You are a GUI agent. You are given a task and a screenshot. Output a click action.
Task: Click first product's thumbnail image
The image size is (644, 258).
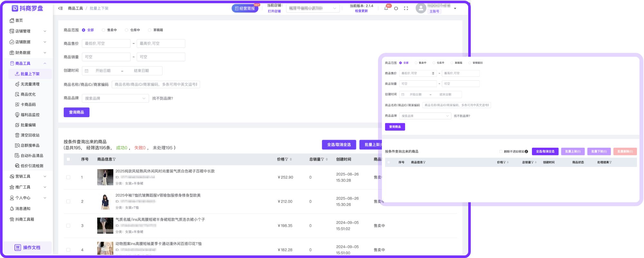pos(105,177)
